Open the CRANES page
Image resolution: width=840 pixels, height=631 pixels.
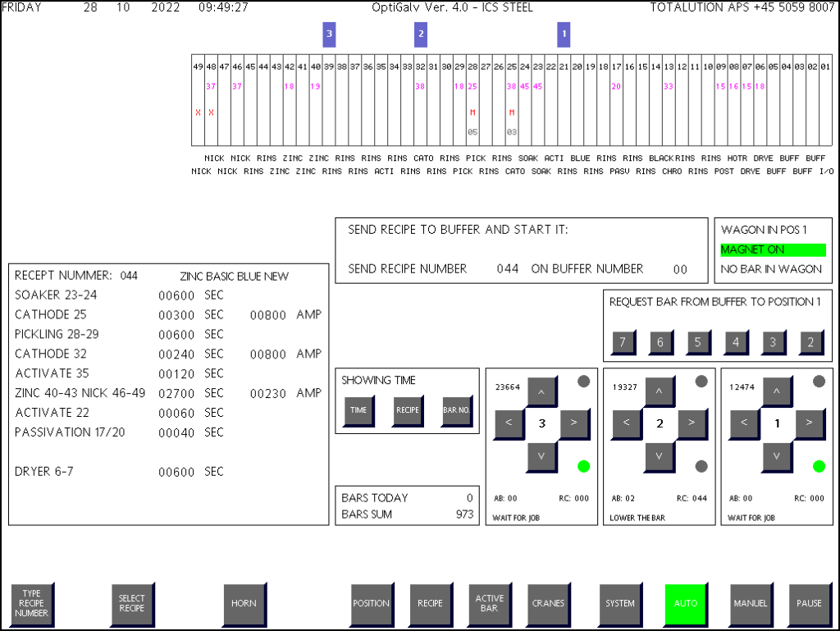pos(549,604)
